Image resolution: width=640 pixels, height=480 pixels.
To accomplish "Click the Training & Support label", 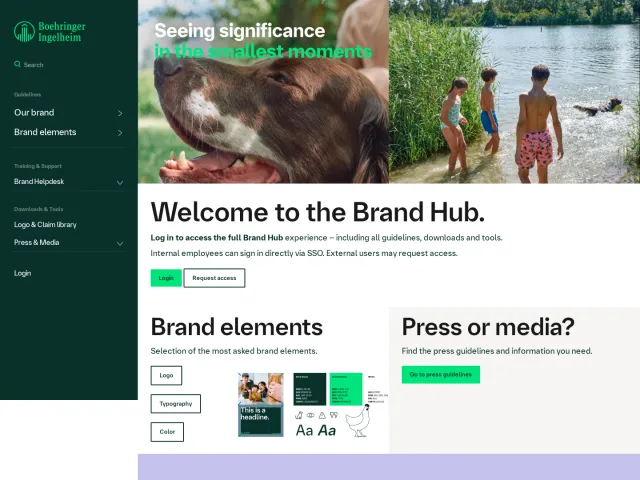I will (x=38, y=166).
